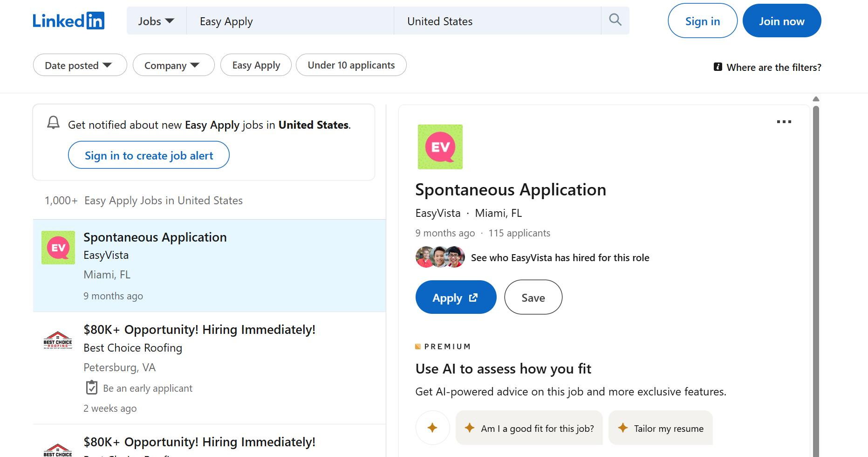
Task: Click the Easy Apply keyword search field
Action: (x=290, y=21)
